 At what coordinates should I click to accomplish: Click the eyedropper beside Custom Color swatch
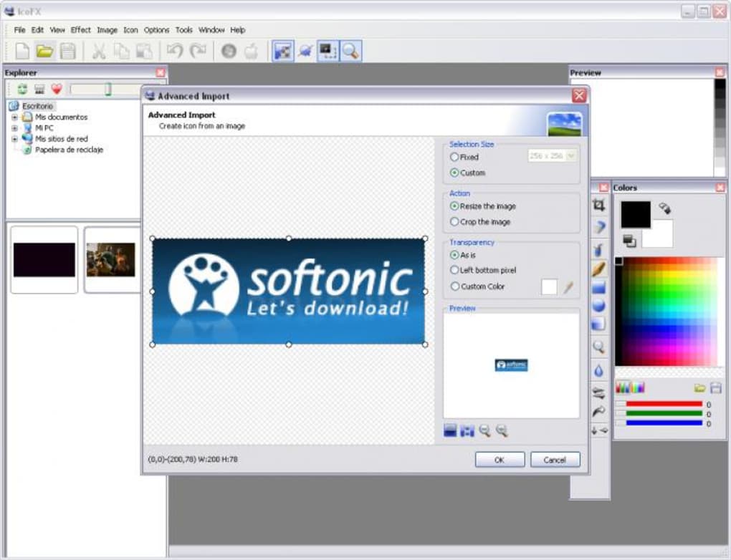[x=568, y=287]
